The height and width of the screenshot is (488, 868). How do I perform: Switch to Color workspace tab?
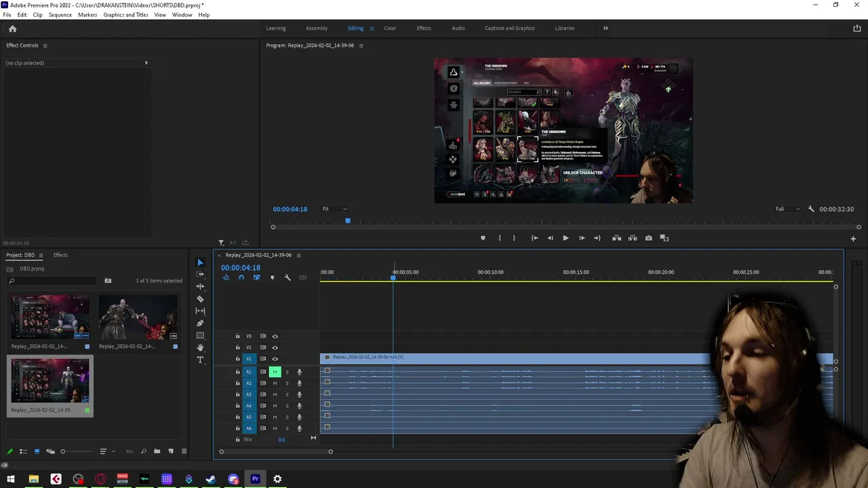tap(390, 28)
